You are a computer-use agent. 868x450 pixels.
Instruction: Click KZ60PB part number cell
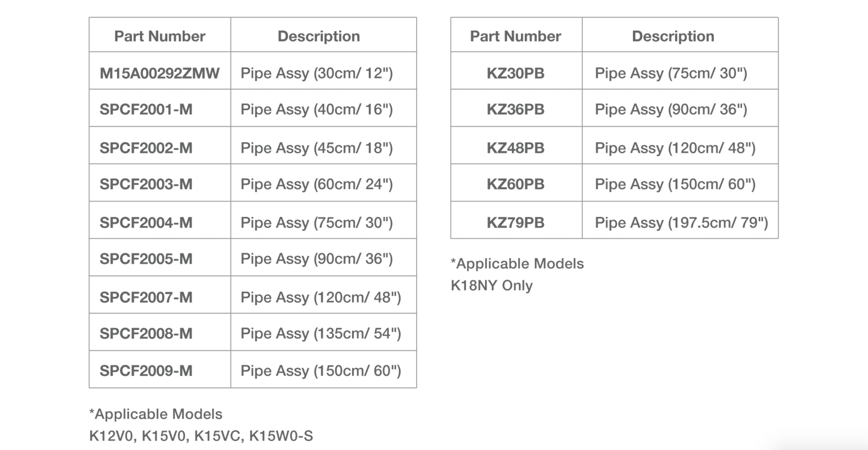click(x=515, y=184)
